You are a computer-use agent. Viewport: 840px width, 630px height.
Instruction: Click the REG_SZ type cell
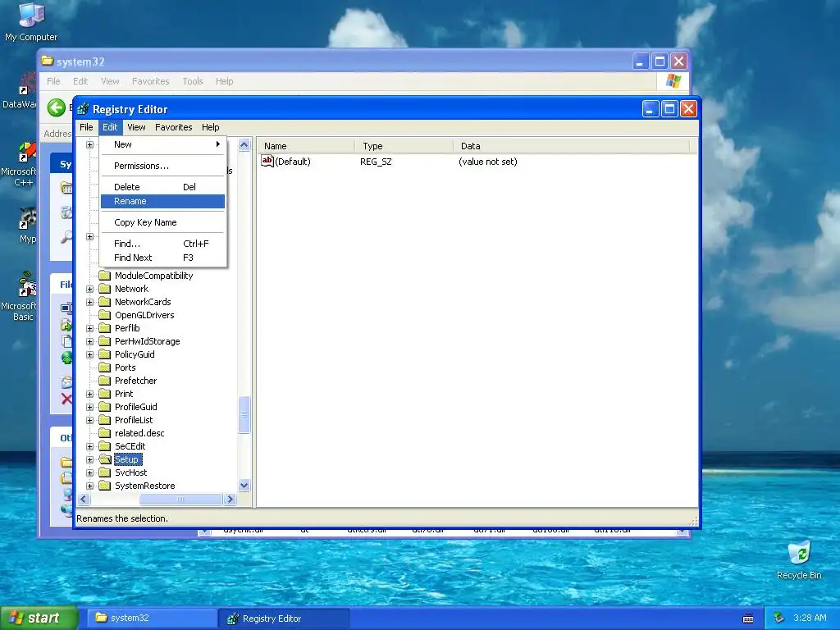point(376,162)
